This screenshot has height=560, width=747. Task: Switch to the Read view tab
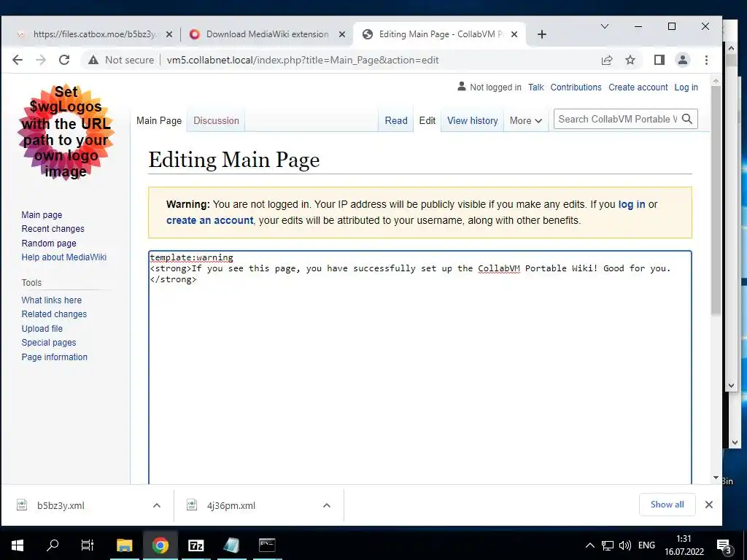click(396, 121)
